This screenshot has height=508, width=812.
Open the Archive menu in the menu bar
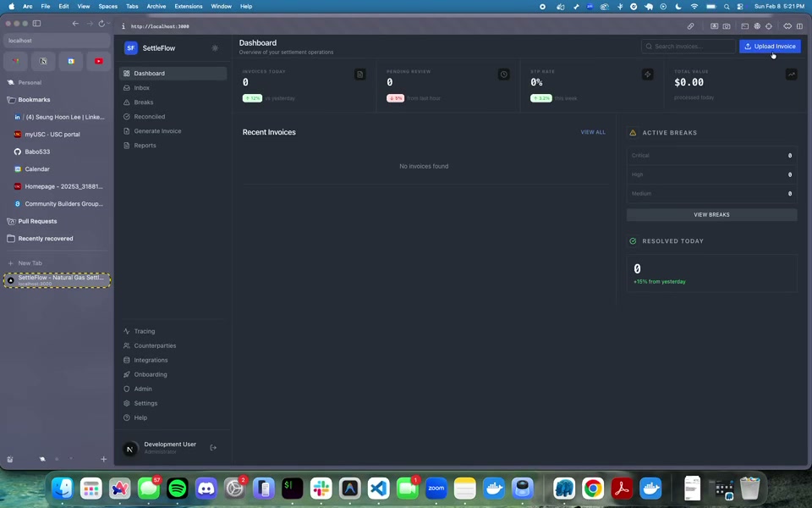coord(156,6)
